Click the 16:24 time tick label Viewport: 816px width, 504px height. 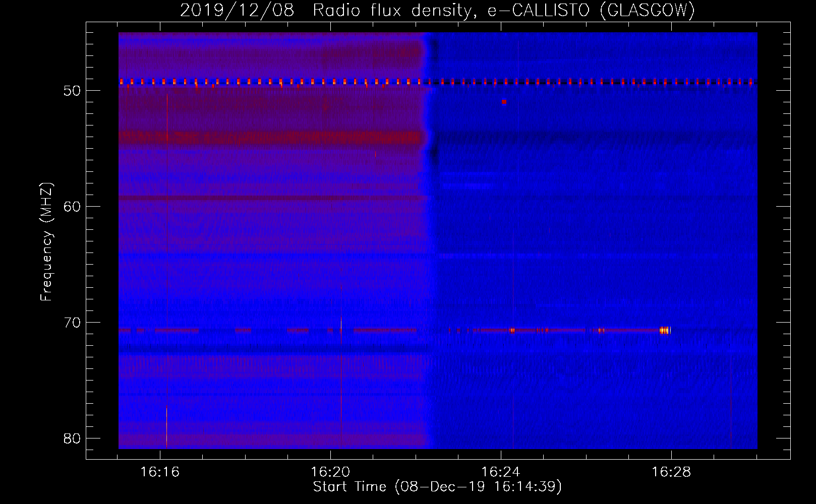click(501, 472)
